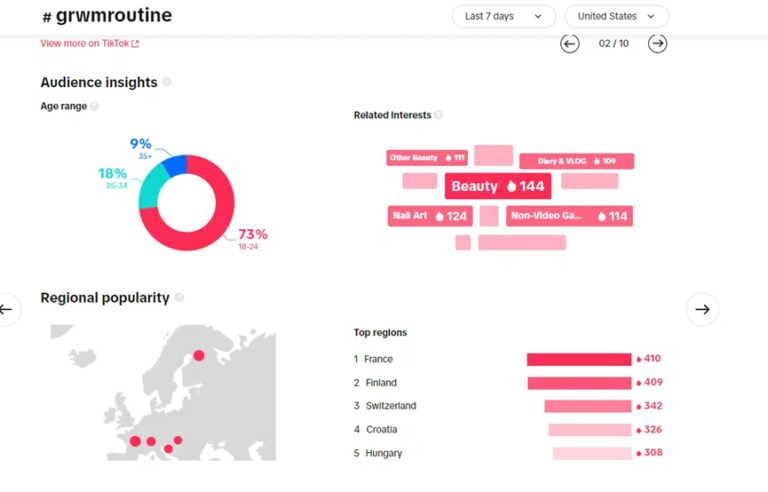Viewport: 768px width, 492px height.
Task: Click the Audience insights info icon
Action: coord(167,82)
